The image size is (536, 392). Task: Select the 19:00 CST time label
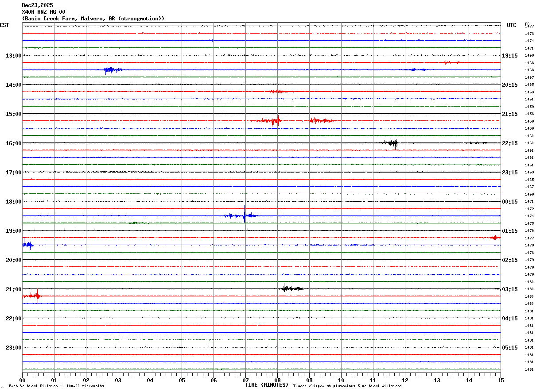click(13, 231)
